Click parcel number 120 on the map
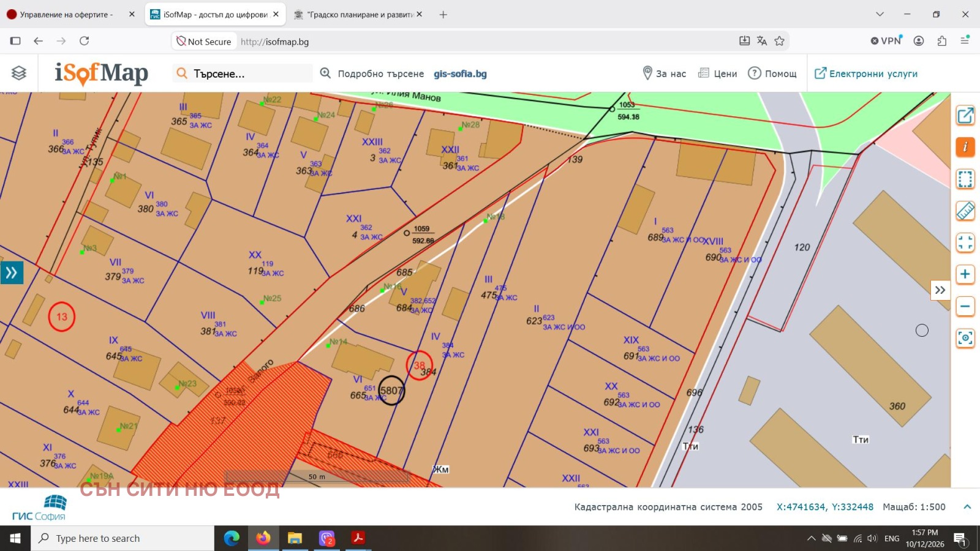The width and height of the screenshot is (980, 551). [802, 247]
